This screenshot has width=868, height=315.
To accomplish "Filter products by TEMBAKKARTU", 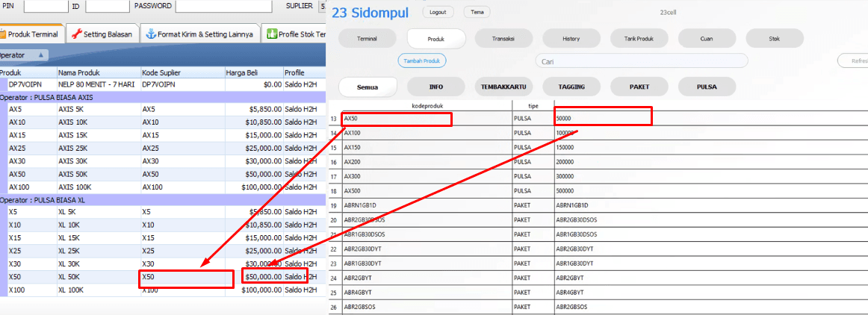I will [504, 87].
